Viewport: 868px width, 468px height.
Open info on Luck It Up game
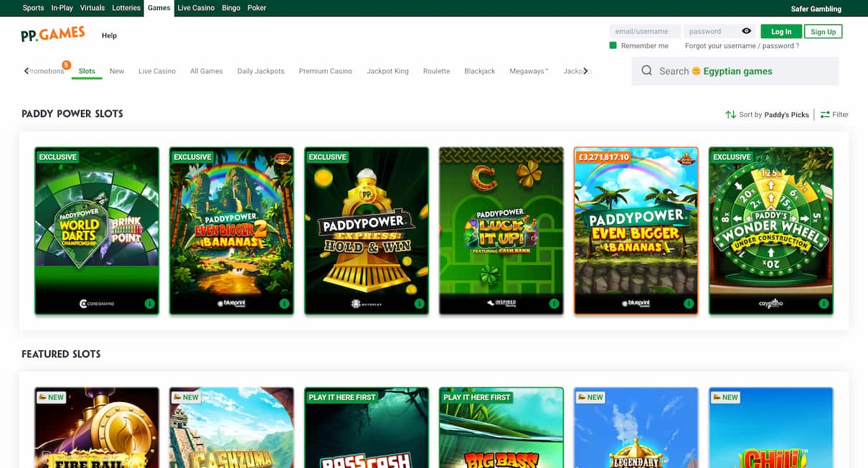pyautogui.click(x=554, y=303)
